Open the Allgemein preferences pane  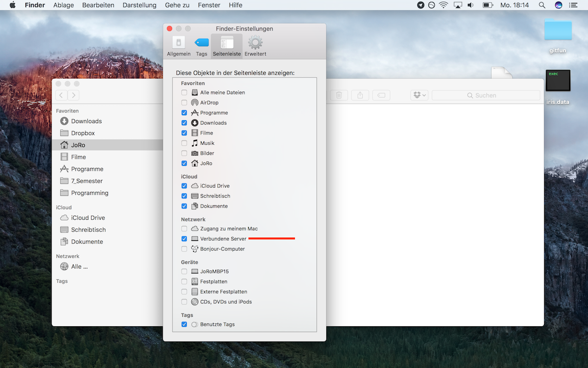(x=178, y=46)
